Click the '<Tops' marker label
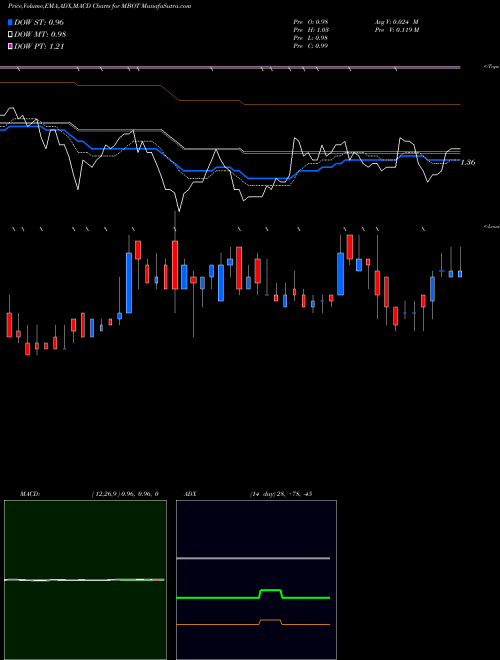 (492, 67)
